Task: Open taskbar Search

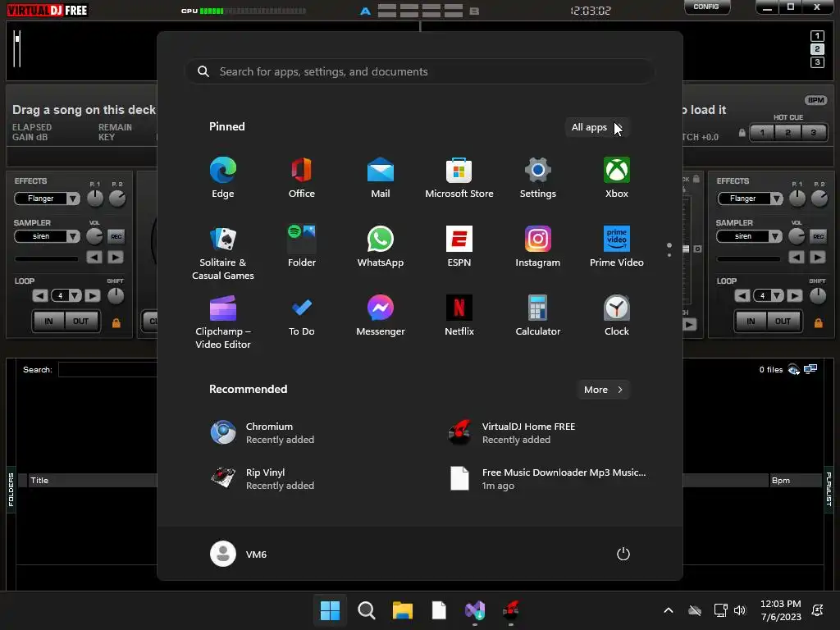Action: [367, 610]
